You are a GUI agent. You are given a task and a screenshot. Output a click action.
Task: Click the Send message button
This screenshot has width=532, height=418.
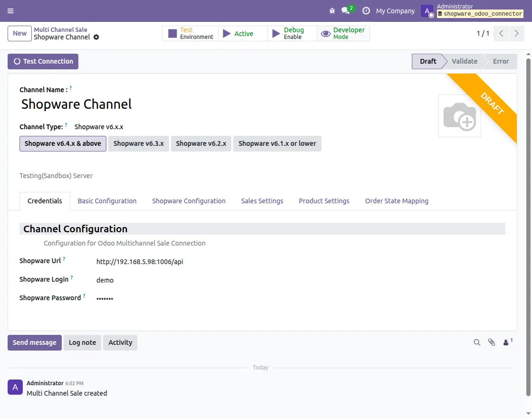pos(35,342)
